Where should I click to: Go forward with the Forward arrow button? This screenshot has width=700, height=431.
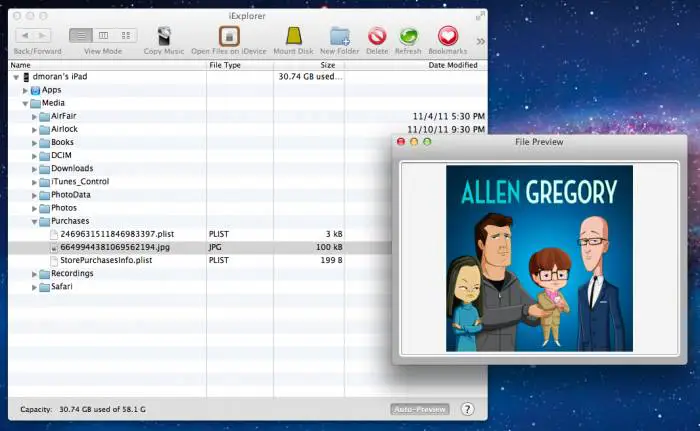(42, 35)
